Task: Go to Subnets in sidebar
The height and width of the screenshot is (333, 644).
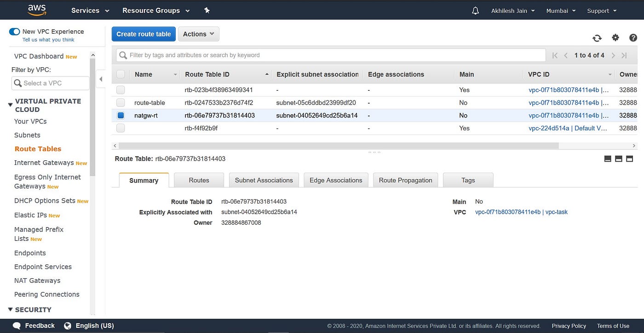Action: click(x=27, y=135)
